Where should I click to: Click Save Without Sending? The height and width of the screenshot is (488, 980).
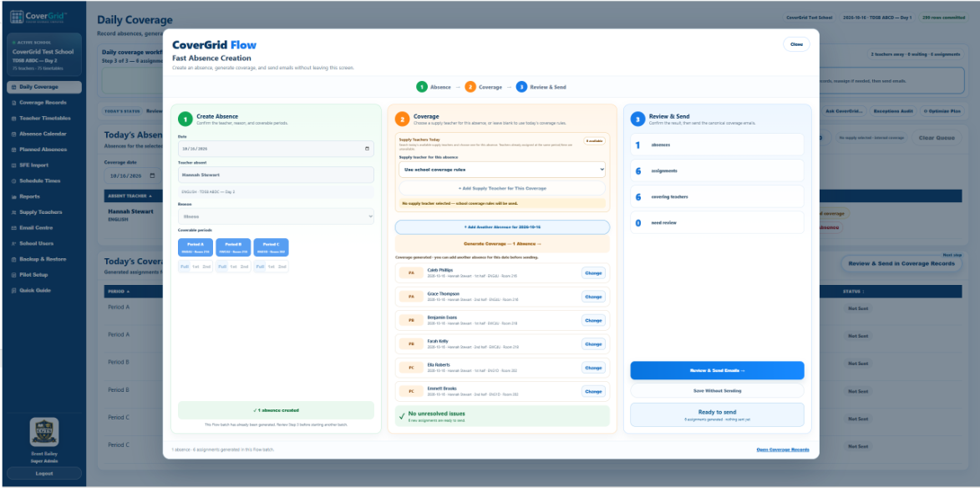[717, 390]
